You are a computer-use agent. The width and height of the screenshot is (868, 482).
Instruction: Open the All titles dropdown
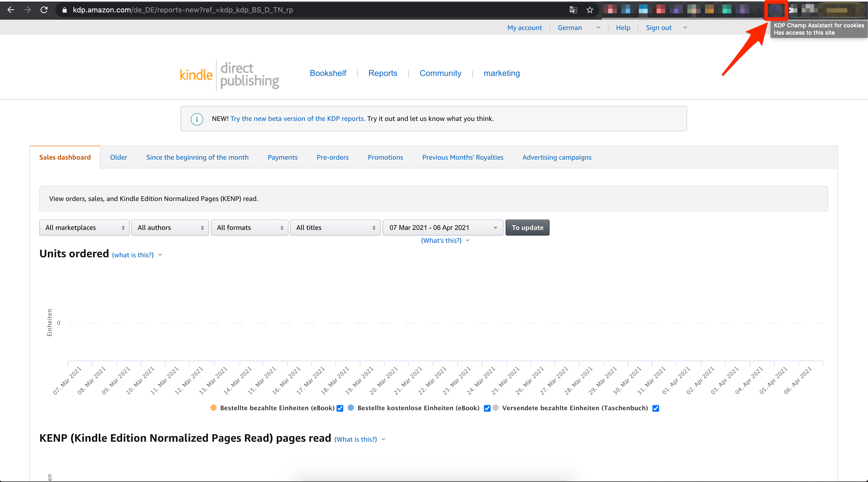pos(335,228)
